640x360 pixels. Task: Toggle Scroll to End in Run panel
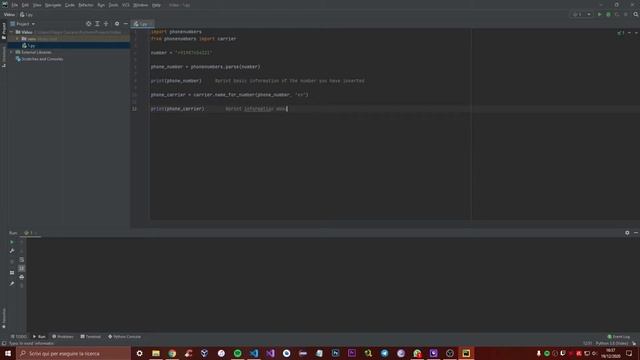click(22, 268)
